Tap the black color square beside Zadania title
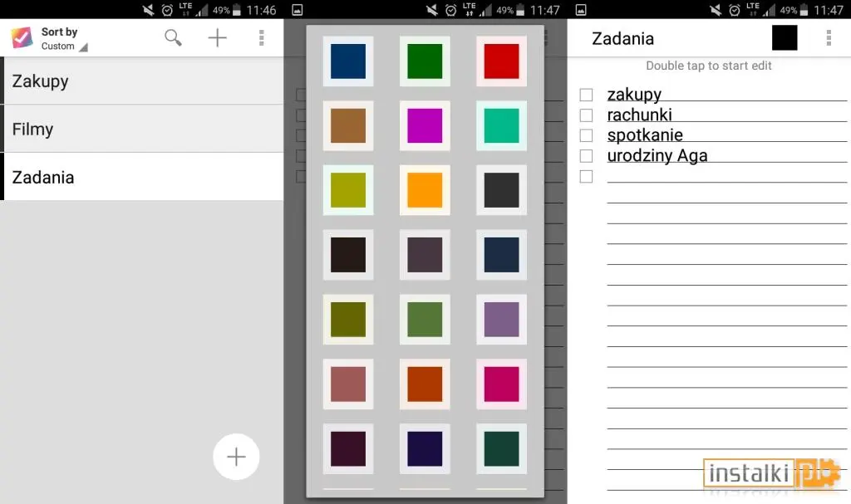Screen dimensions: 851x504 pyautogui.click(x=785, y=37)
